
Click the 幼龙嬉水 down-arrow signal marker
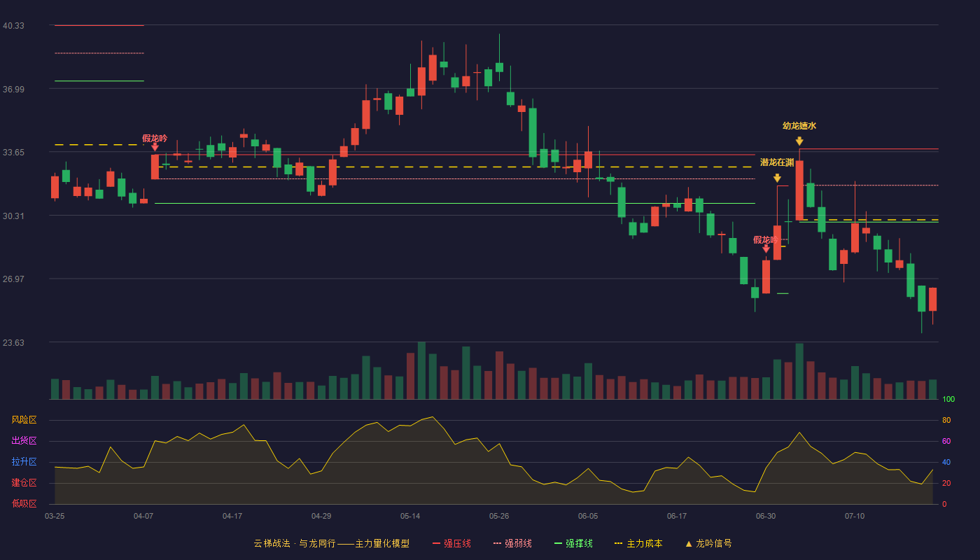point(799,141)
